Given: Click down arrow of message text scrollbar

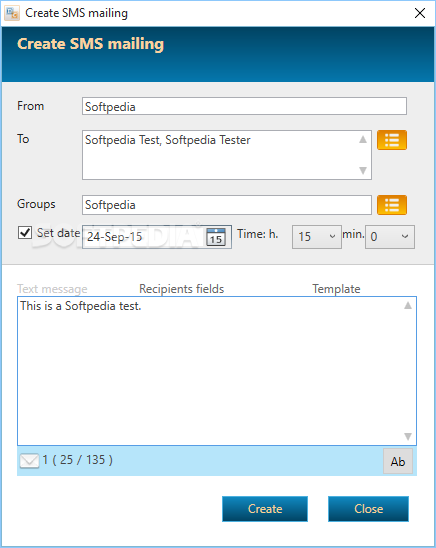Looking at the screenshot, I should coord(408,436).
